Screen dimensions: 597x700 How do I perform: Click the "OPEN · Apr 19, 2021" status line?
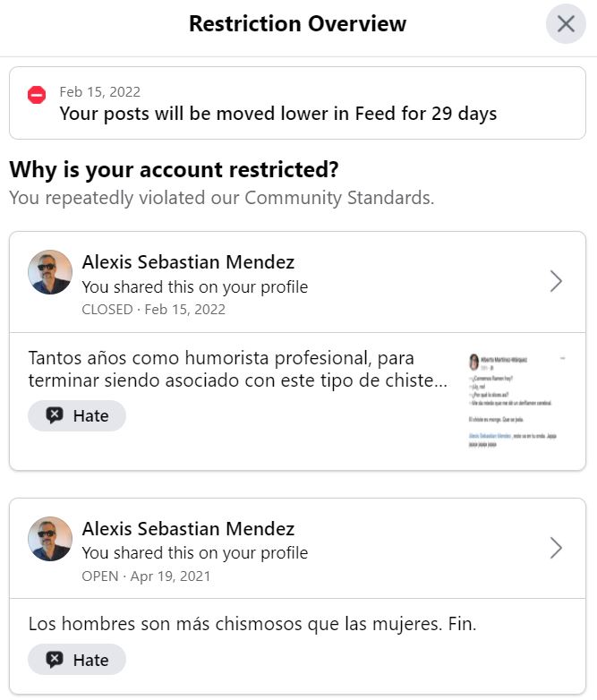click(146, 576)
